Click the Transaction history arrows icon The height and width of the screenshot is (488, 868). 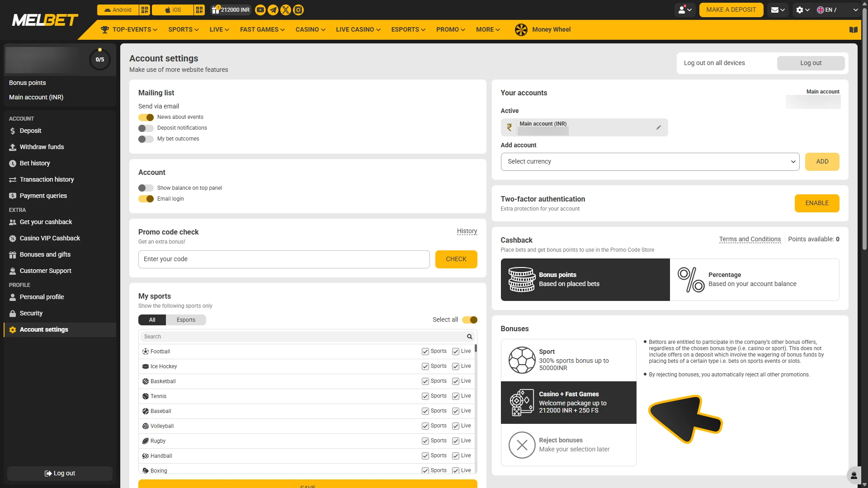tap(13, 180)
